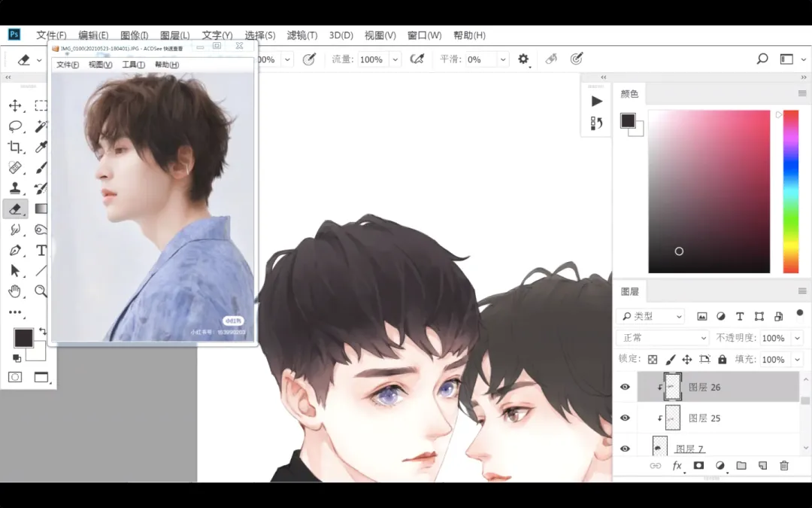Image resolution: width=812 pixels, height=508 pixels.
Task: Open the 类型 layer filter dropdown
Action: (x=651, y=316)
